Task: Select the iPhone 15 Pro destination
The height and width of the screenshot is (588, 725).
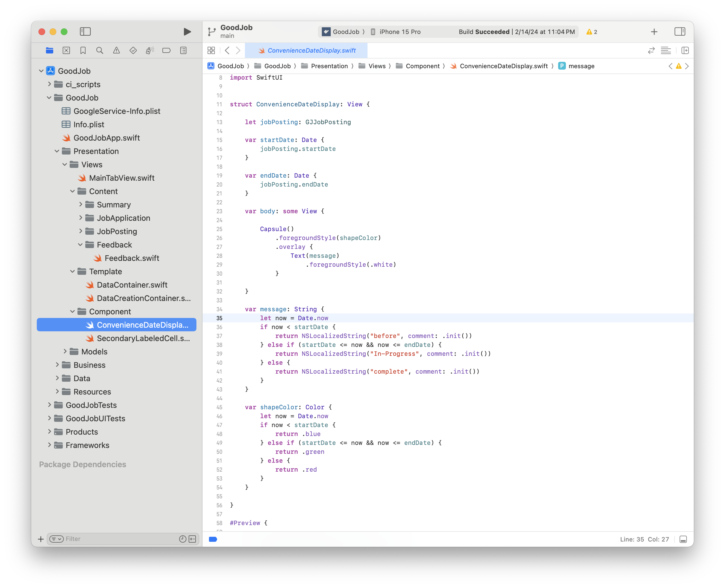Action: 400,32
